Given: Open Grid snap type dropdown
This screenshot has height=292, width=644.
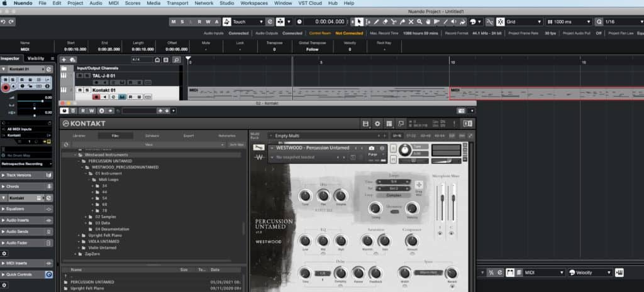Looking at the screenshot, I should pyautogui.click(x=524, y=22).
